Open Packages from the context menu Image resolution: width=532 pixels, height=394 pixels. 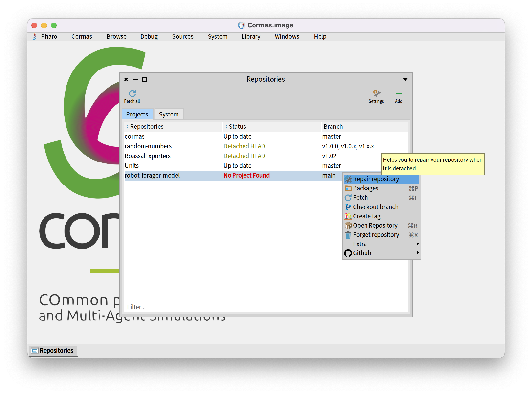point(366,188)
